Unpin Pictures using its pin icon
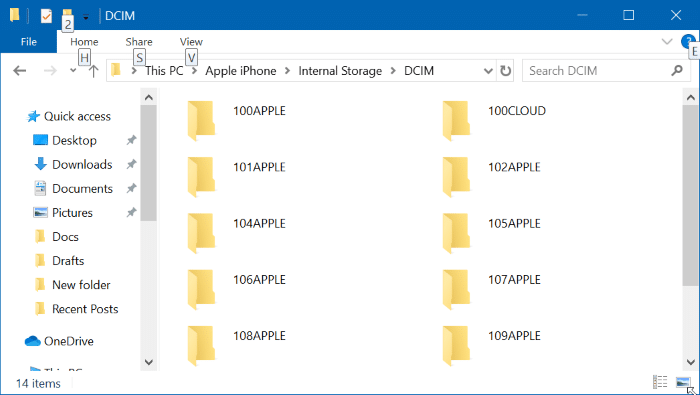Image resolution: width=700 pixels, height=395 pixels. 131,212
